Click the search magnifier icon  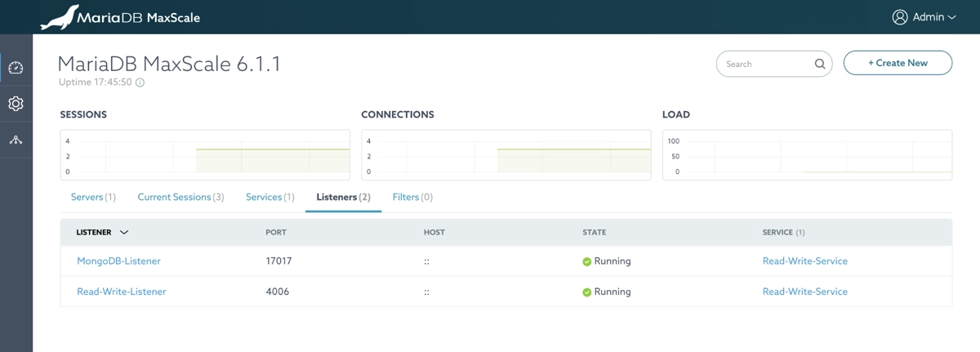pos(820,64)
